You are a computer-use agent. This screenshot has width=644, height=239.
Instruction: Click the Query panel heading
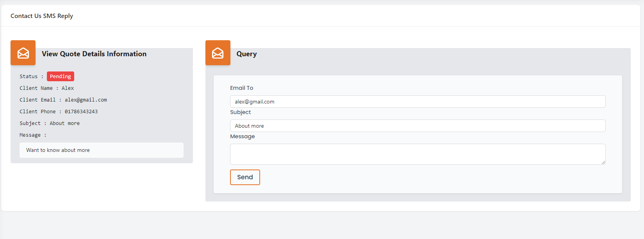246,54
